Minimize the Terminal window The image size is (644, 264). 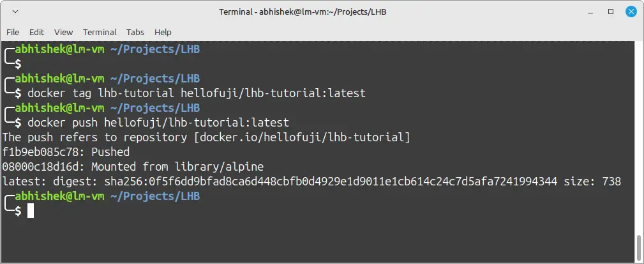(591, 12)
